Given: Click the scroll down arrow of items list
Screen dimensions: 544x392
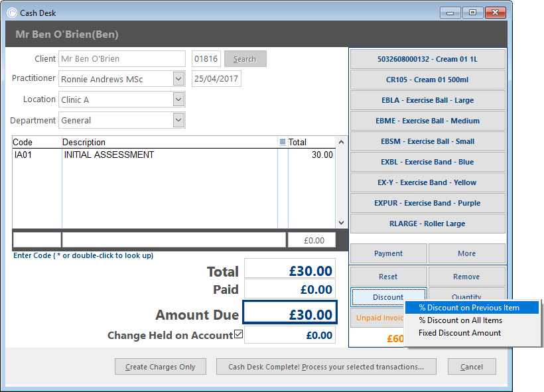Looking at the screenshot, I should pos(341,223).
